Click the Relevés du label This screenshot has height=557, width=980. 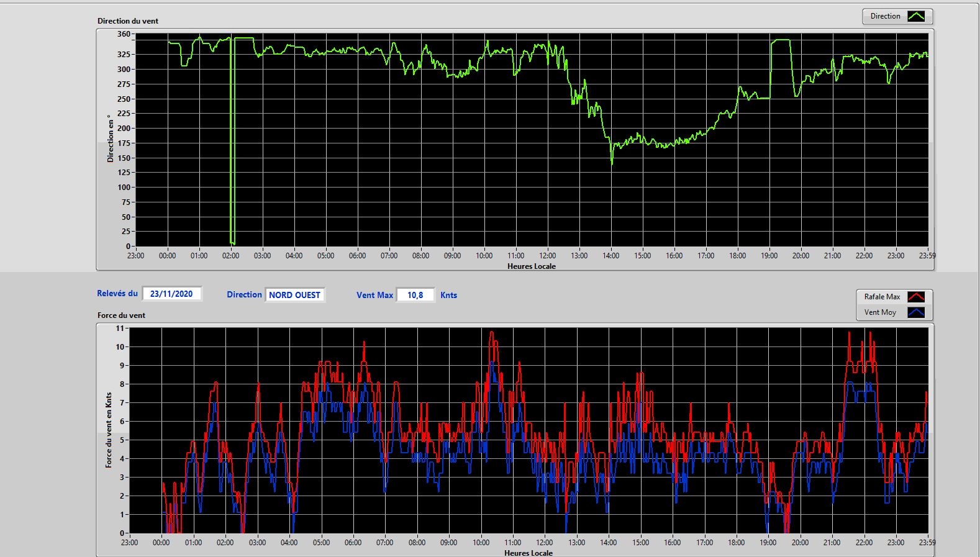click(117, 293)
